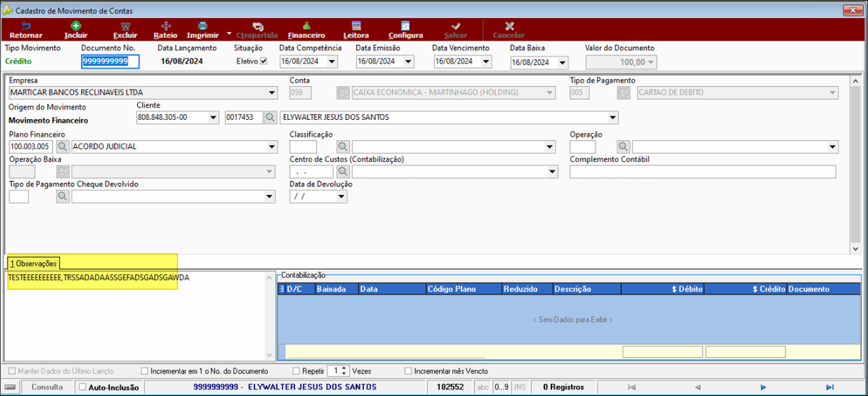Expand the Empresa dropdown
The width and height of the screenshot is (868, 396).
pyautogui.click(x=272, y=93)
